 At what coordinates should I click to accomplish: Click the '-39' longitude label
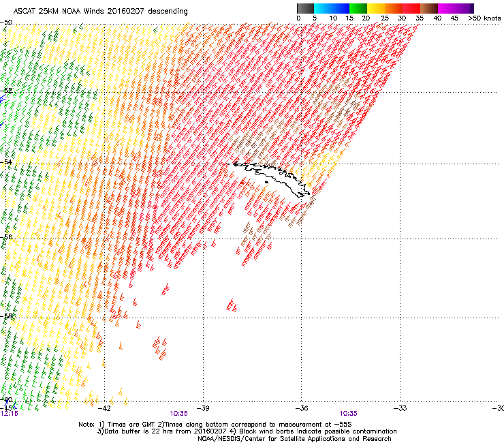[x=203, y=408]
